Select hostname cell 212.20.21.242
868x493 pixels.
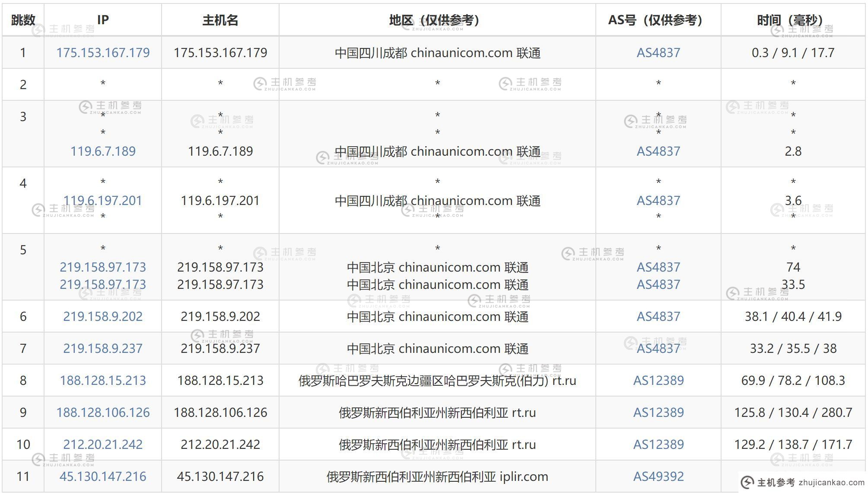click(220, 445)
